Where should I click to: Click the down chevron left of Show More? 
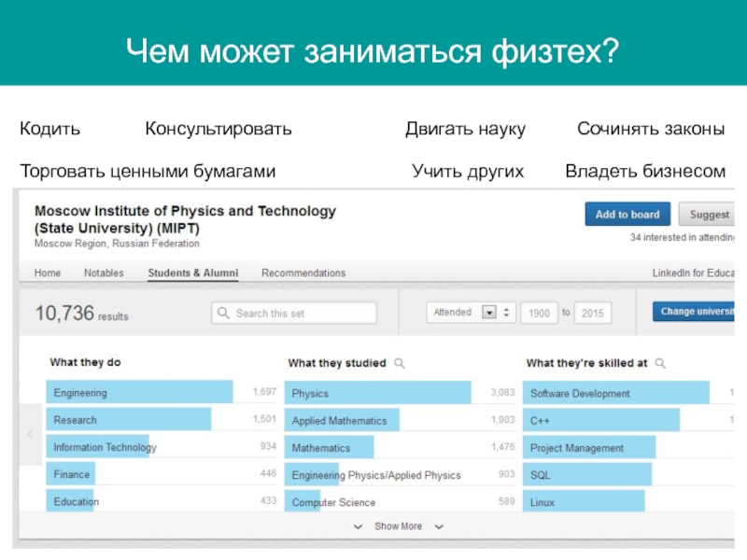pos(358,526)
